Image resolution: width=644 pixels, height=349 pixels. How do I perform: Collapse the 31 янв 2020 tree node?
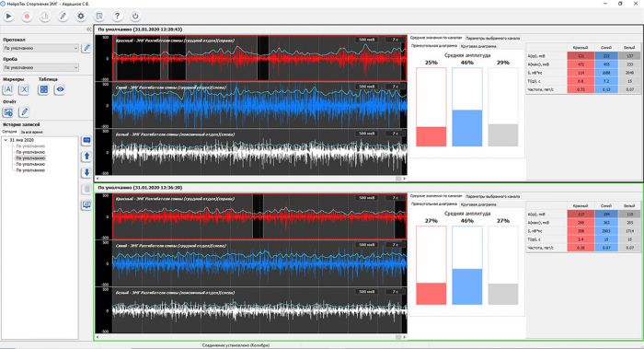pyautogui.click(x=6, y=140)
